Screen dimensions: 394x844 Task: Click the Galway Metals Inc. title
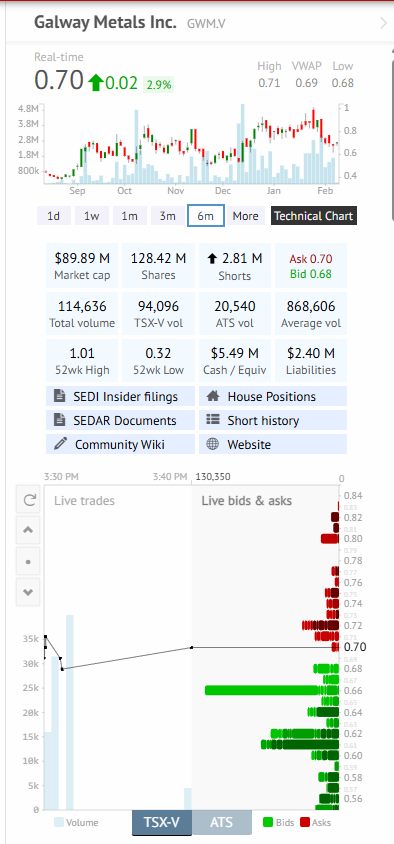coord(105,23)
